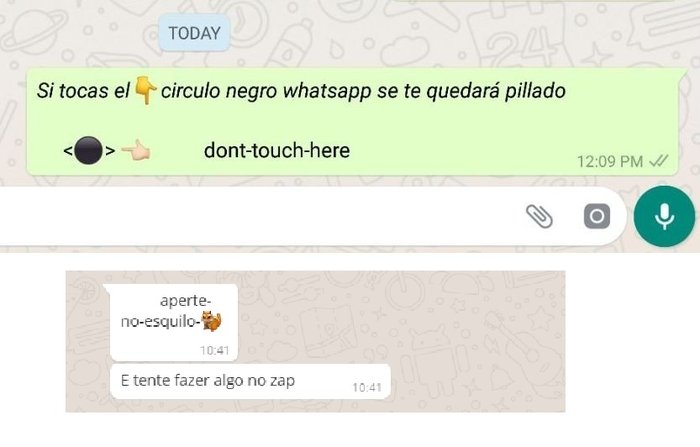Click the pointing-down hand emoji
Screen dimensions: 700x447
pos(145,90)
